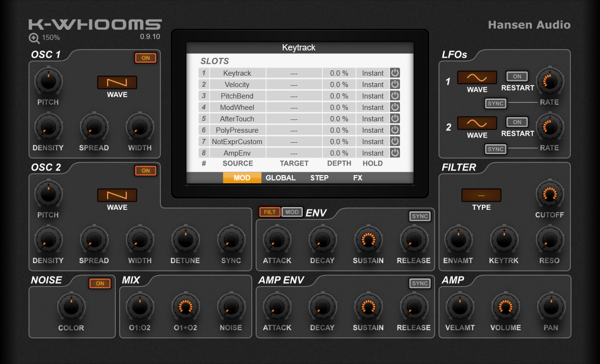
Task: Click the ENV SUSTAIN knob
Action: [368, 240]
